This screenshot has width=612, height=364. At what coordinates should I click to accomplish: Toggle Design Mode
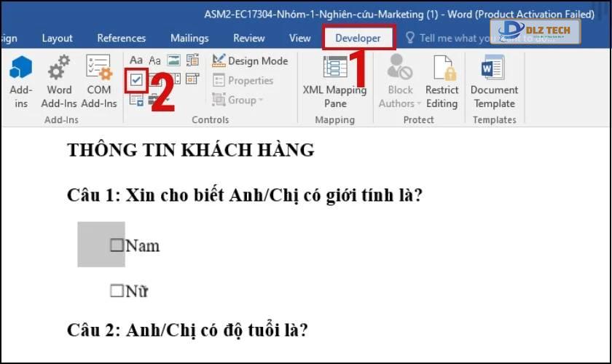250,61
